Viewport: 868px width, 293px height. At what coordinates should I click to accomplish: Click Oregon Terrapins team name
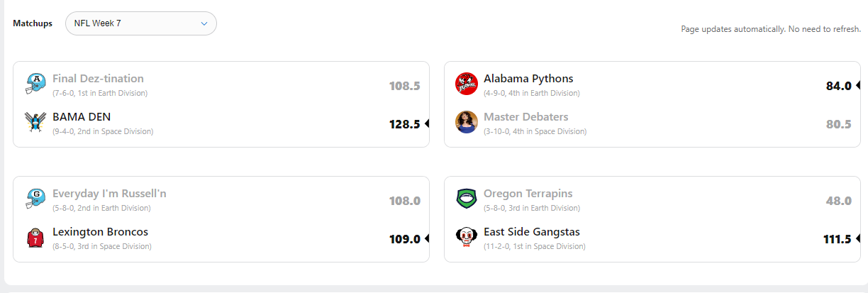coord(528,194)
